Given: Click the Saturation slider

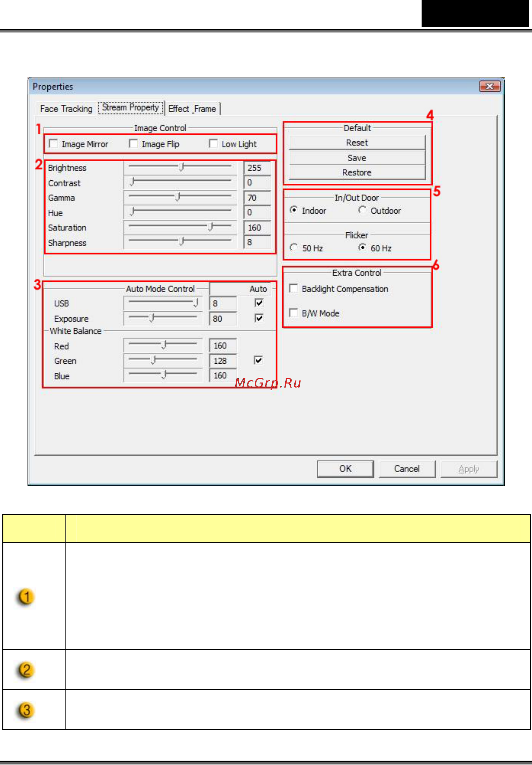Looking at the screenshot, I should (180, 227).
